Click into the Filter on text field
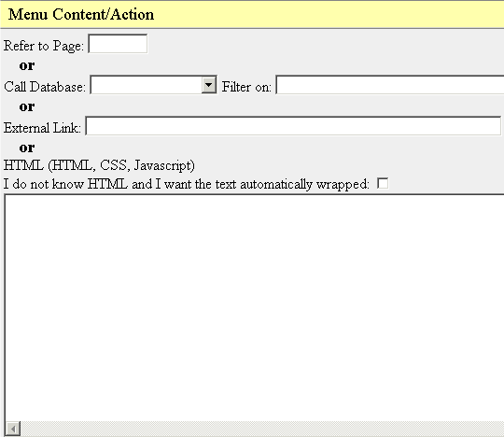504x437 pixels. tap(390, 85)
